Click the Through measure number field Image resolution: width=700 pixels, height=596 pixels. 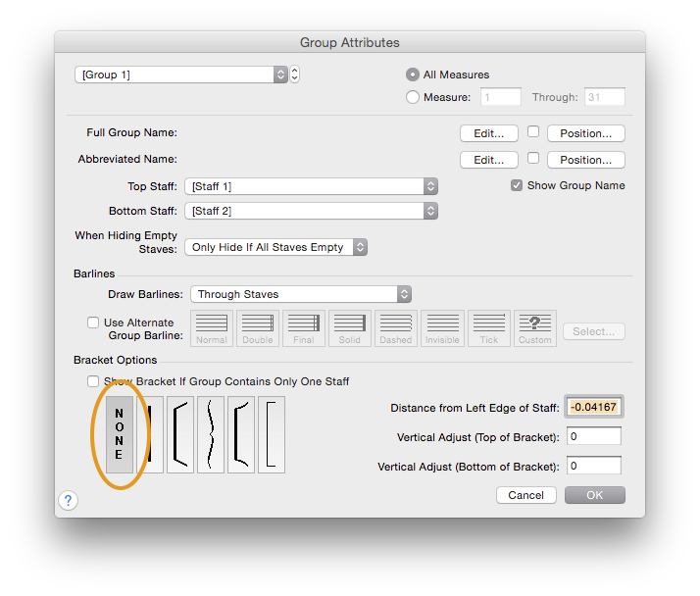pyautogui.click(x=605, y=97)
